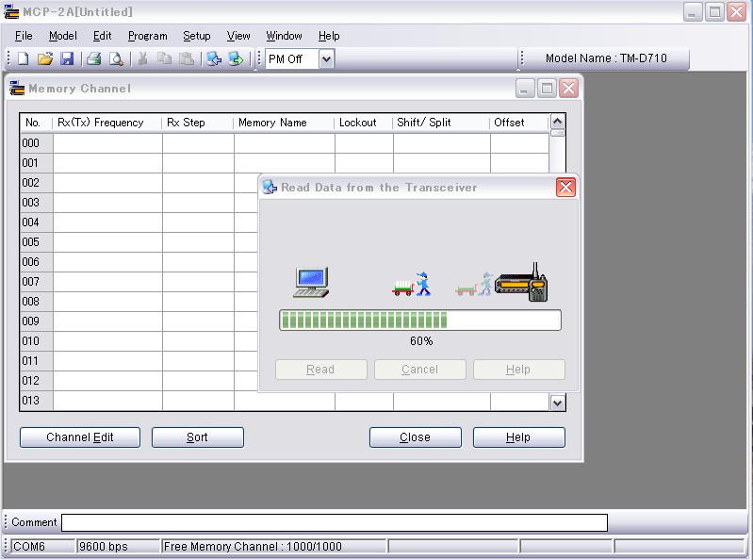Click the New file toolbar icon
The image size is (753, 560).
[23, 58]
